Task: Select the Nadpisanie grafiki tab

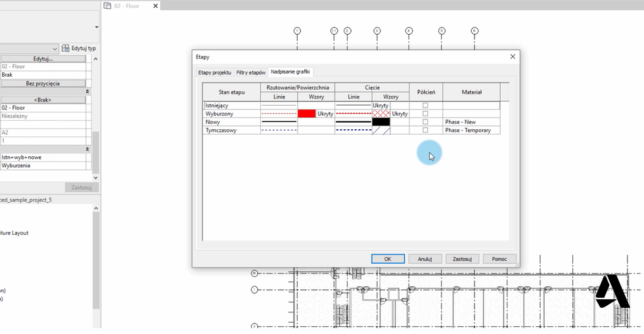Action: pos(290,72)
